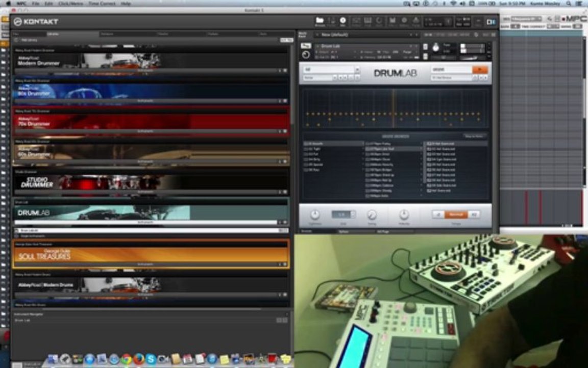Click the Drag to Host button
This screenshot has height=368, width=588.
click(474, 136)
